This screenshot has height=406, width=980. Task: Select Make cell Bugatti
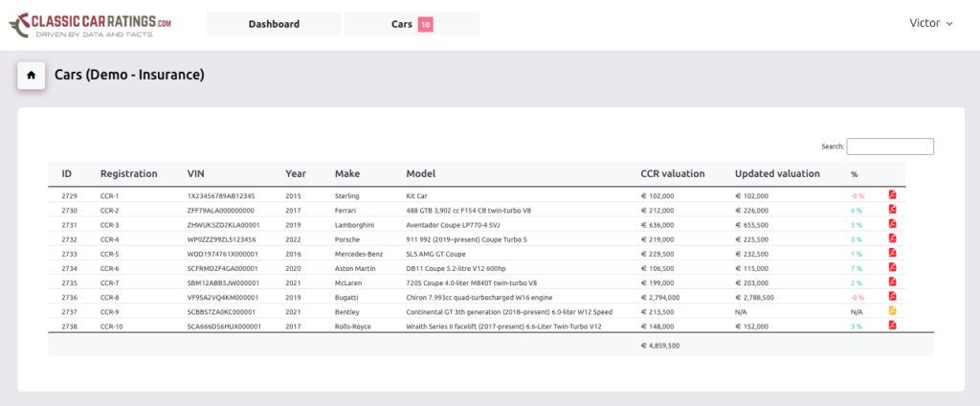pyautogui.click(x=346, y=297)
